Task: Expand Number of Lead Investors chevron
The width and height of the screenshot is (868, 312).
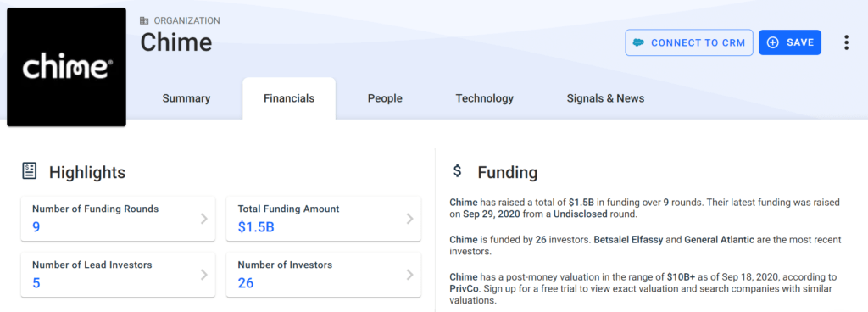Action: pyautogui.click(x=203, y=275)
